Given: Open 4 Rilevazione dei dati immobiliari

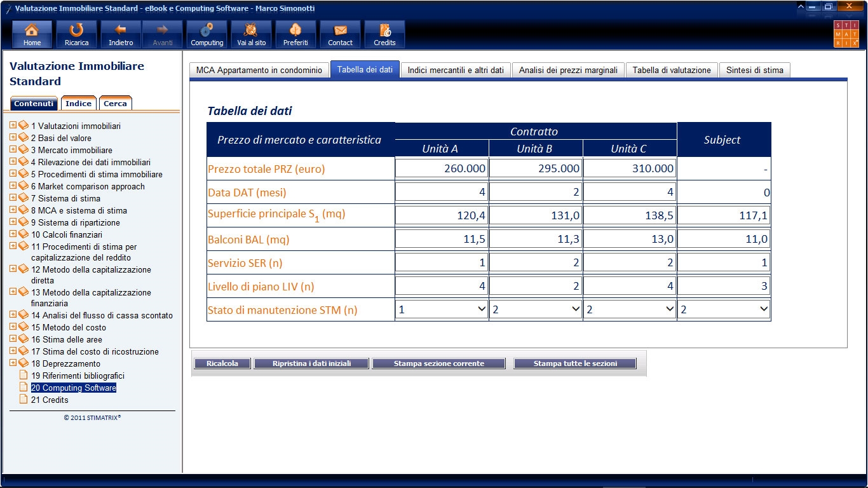Looking at the screenshot, I should pyautogui.click(x=90, y=162).
